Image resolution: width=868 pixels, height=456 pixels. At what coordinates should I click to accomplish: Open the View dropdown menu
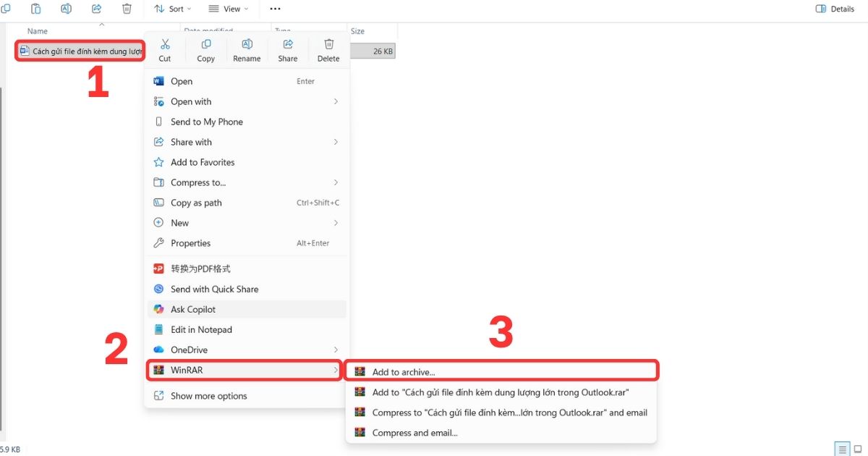point(229,9)
